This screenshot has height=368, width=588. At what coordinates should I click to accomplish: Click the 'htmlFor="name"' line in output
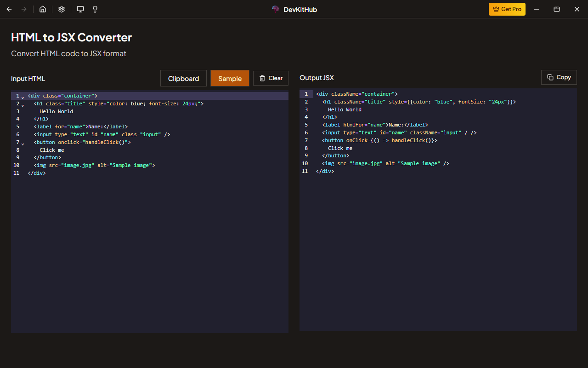point(375,125)
